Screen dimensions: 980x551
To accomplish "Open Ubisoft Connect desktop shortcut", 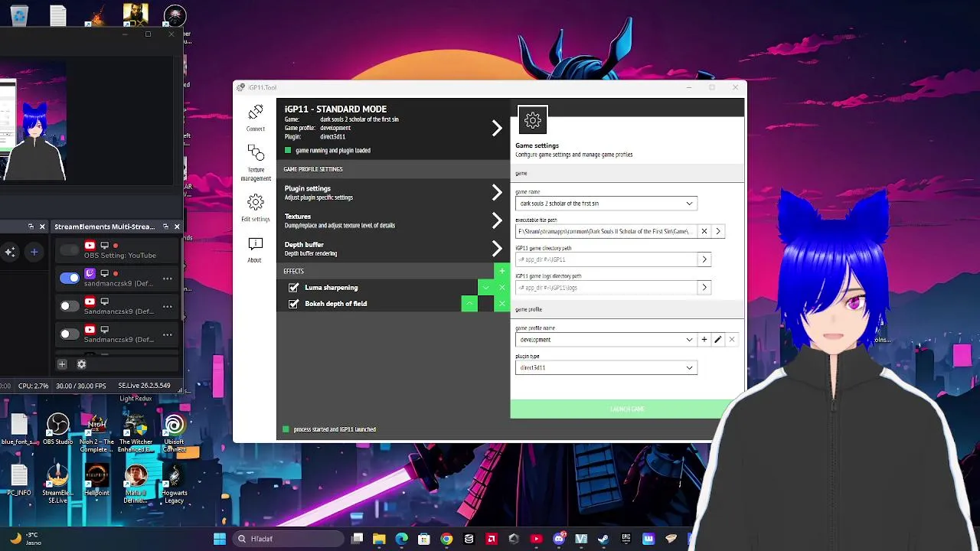I will tap(174, 432).
